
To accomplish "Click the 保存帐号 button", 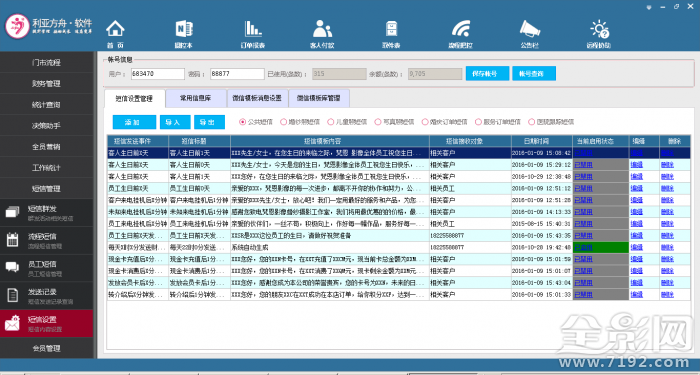I will tap(487, 73).
